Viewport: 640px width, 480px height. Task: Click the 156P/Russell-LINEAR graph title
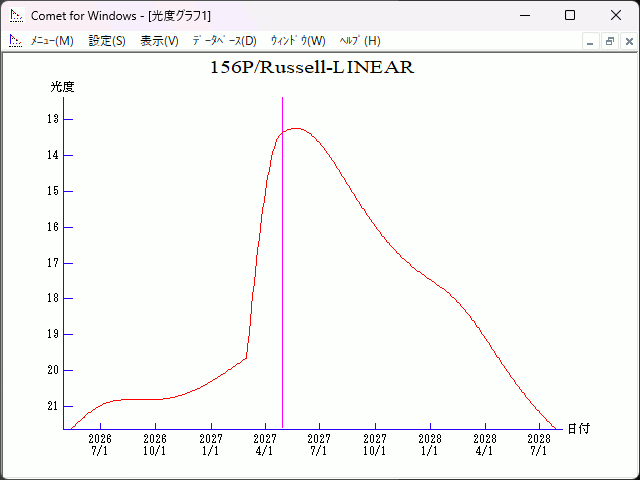tap(311, 68)
